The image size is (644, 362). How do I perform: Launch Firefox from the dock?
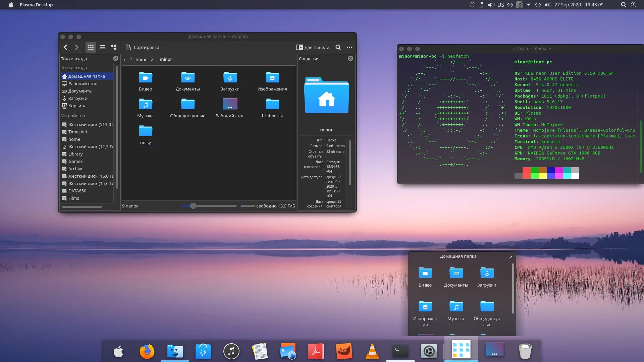coord(147,351)
